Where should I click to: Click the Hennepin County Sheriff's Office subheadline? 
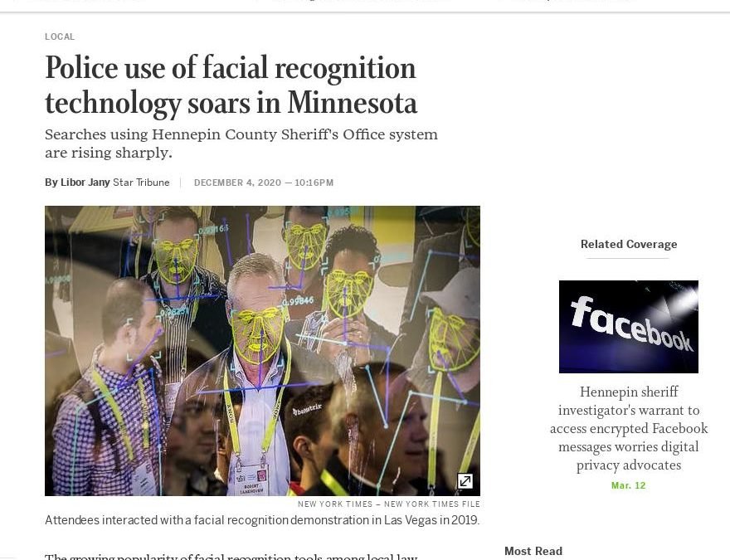tap(241, 134)
